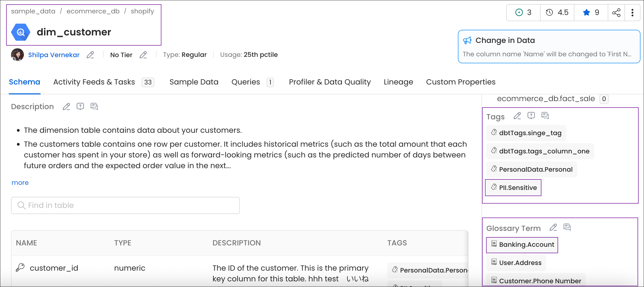Start a conversation from the Tags comment icon
This screenshot has height=287, width=644.
[x=545, y=116]
